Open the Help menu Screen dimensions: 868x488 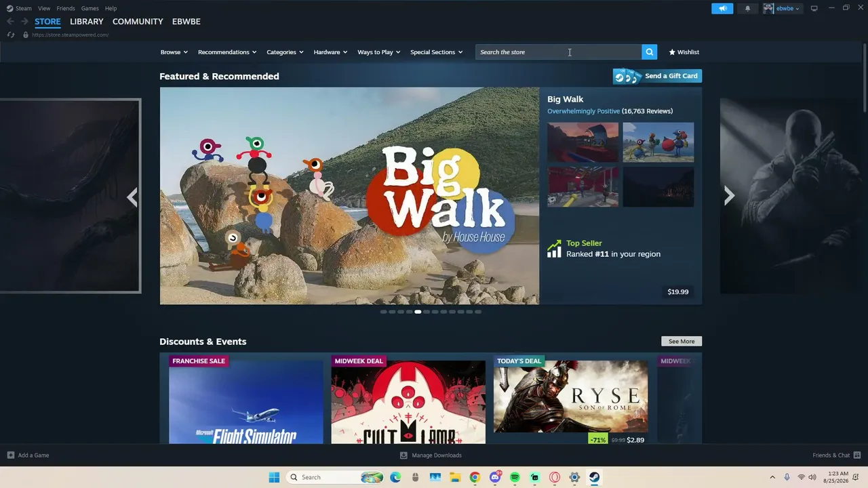click(111, 8)
